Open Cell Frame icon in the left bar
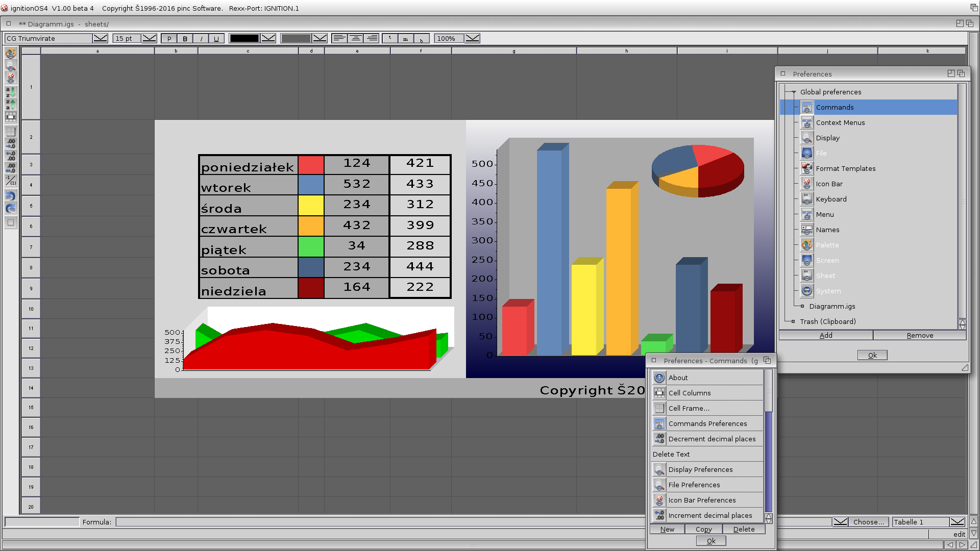Image resolution: width=980 pixels, height=551 pixels. pyautogui.click(x=11, y=131)
